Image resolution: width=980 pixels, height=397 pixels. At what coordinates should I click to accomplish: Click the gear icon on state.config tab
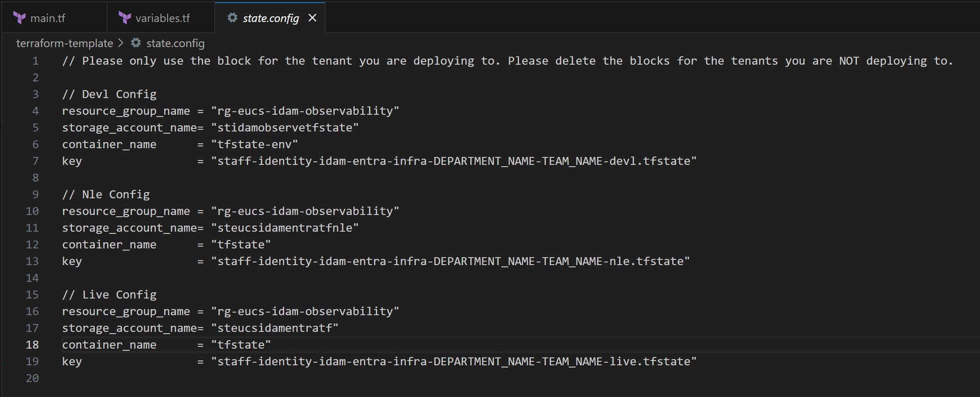(x=232, y=18)
